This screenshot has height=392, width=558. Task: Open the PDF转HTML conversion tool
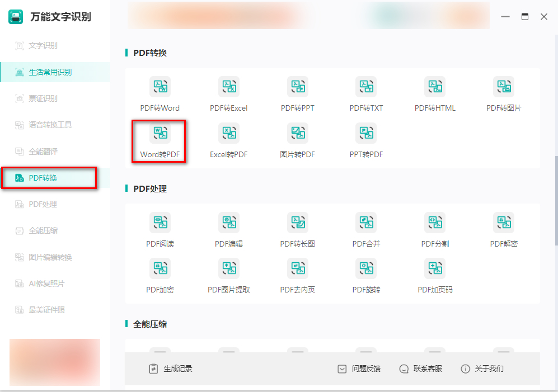[x=435, y=93]
